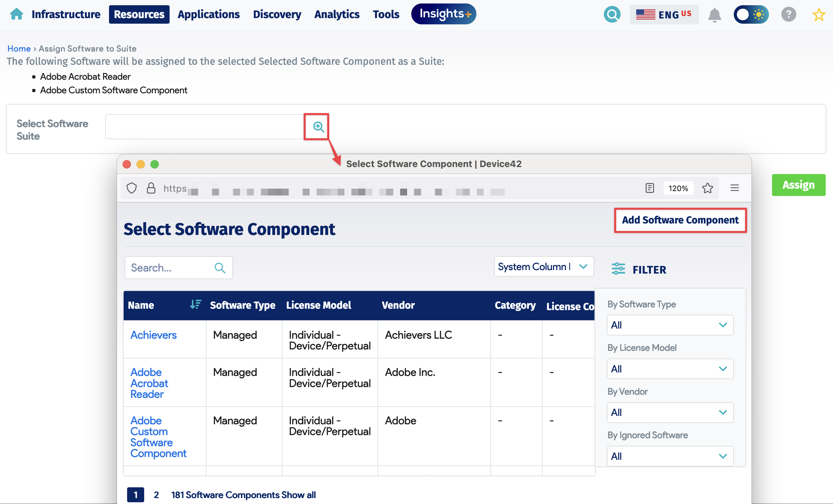Open the notifications bell
The width and height of the screenshot is (833, 504).
(x=715, y=15)
